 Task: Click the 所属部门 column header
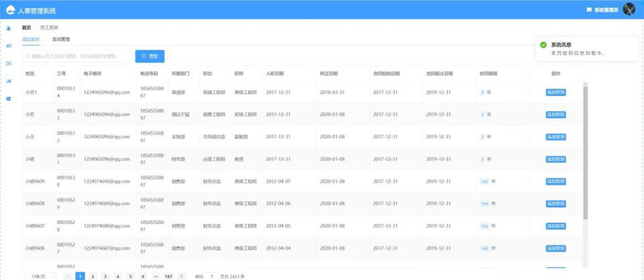180,74
